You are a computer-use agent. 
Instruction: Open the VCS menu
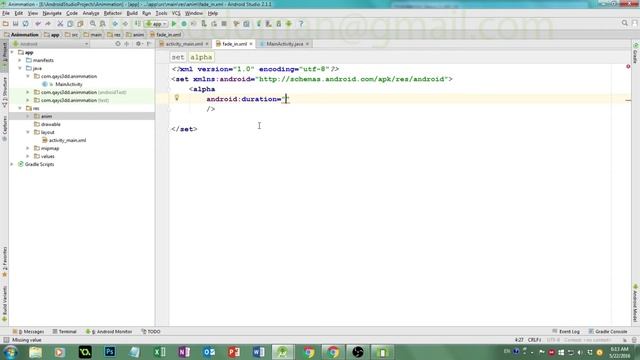coord(176,13)
